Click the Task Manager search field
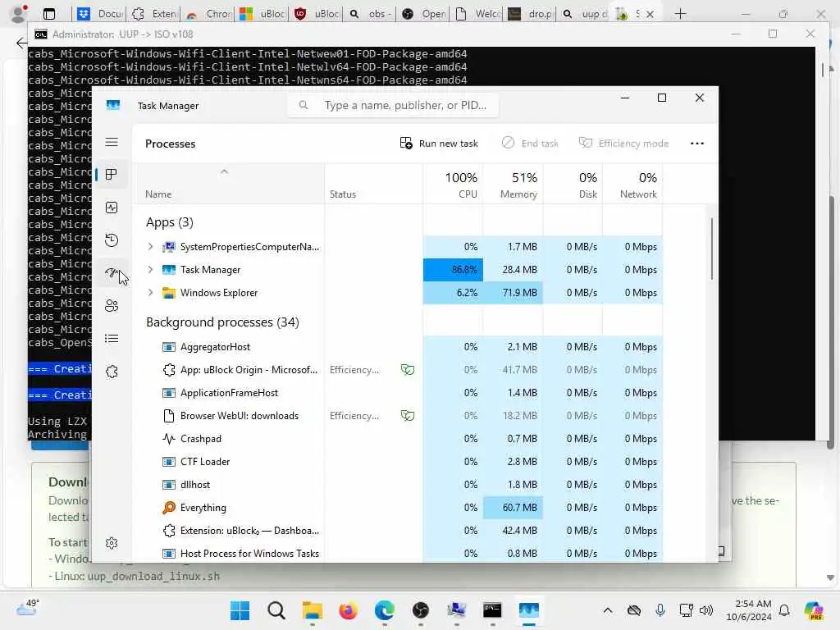840x630 pixels. [x=394, y=106]
